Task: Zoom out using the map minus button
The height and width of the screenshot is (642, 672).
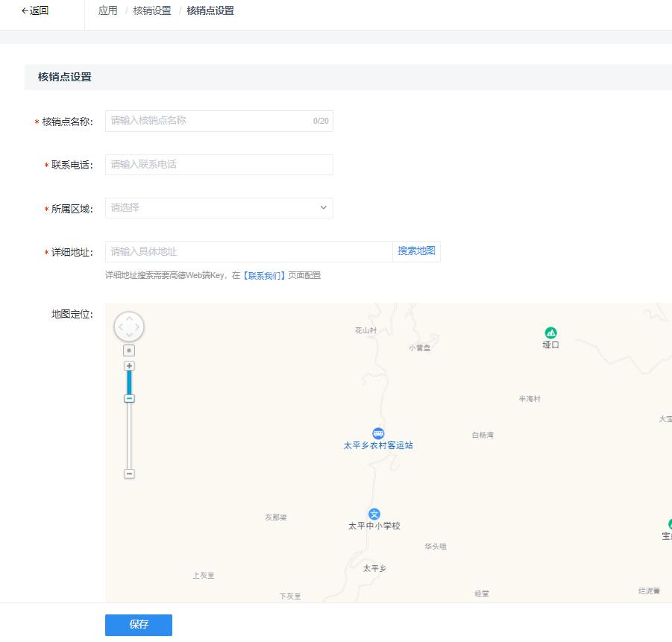Action: pyautogui.click(x=129, y=473)
